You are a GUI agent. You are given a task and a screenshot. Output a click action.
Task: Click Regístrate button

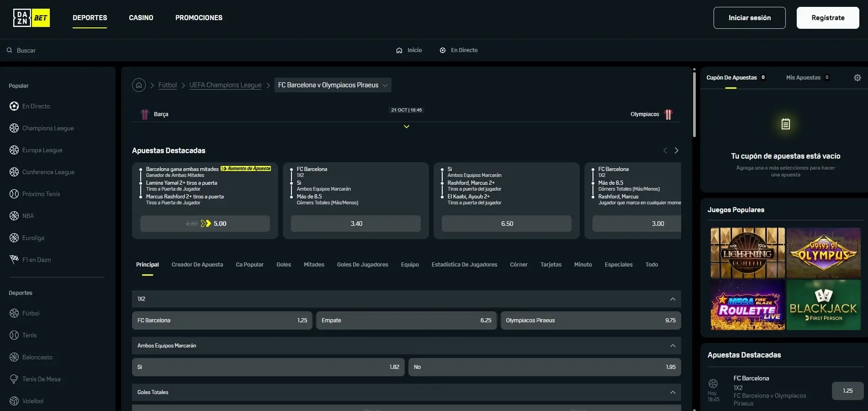(828, 18)
